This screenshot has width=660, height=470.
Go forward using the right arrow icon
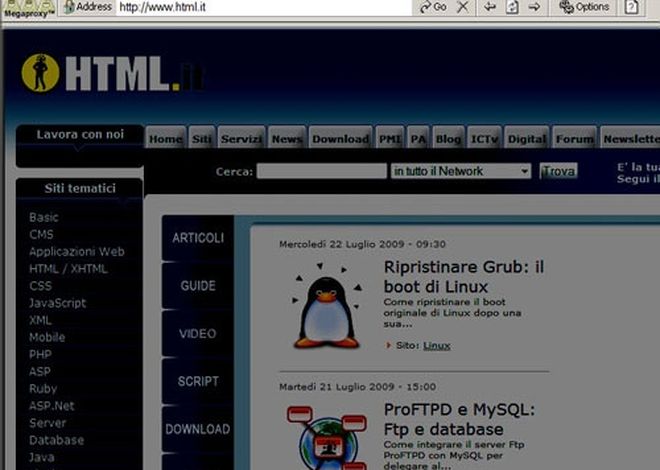pos(535,7)
